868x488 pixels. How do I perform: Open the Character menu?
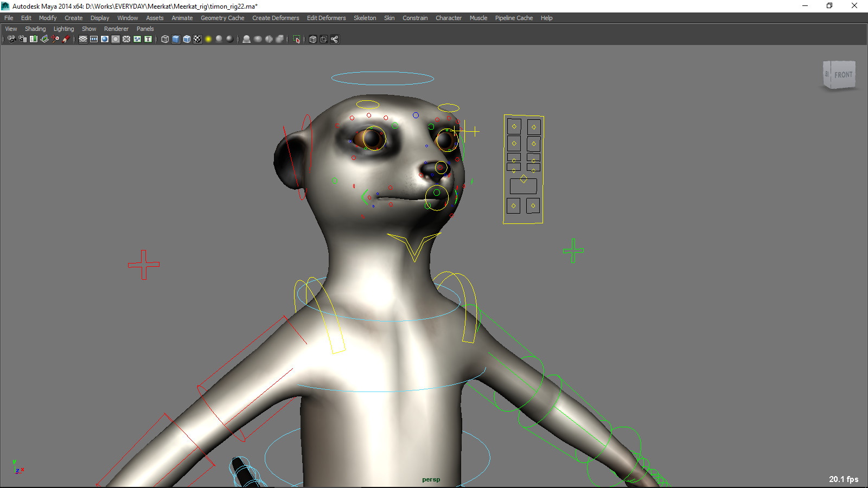[448, 17]
